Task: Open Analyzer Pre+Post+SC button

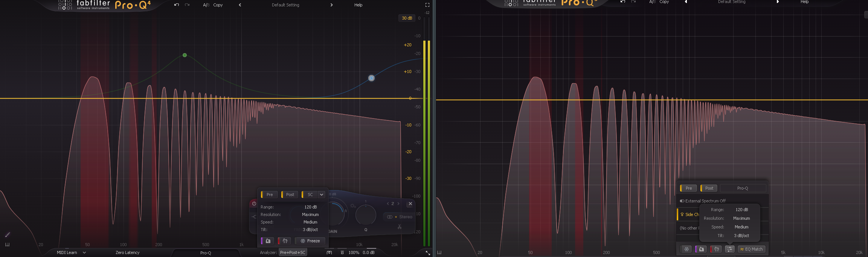Action: tap(293, 252)
